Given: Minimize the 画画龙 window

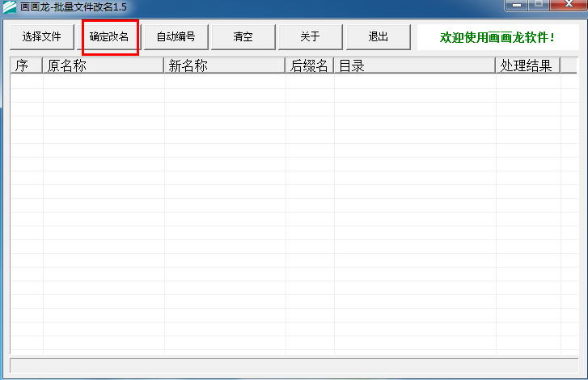Looking at the screenshot, I should click(x=517, y=5).
